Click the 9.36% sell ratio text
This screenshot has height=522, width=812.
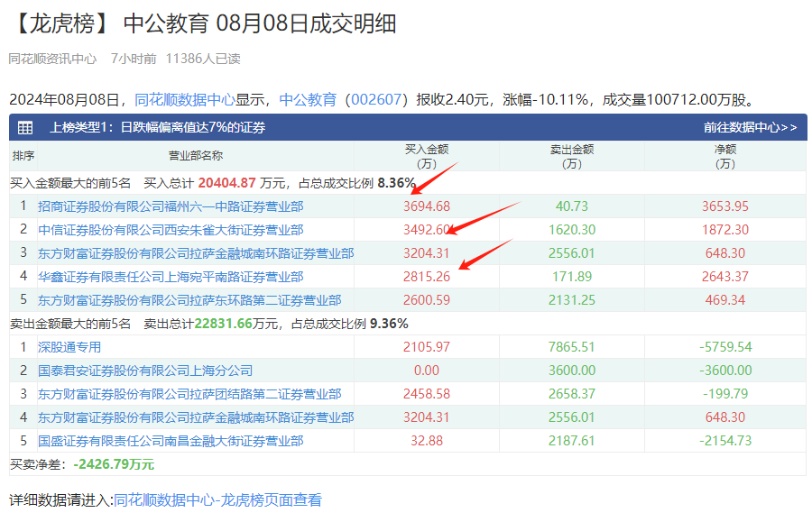389,324
